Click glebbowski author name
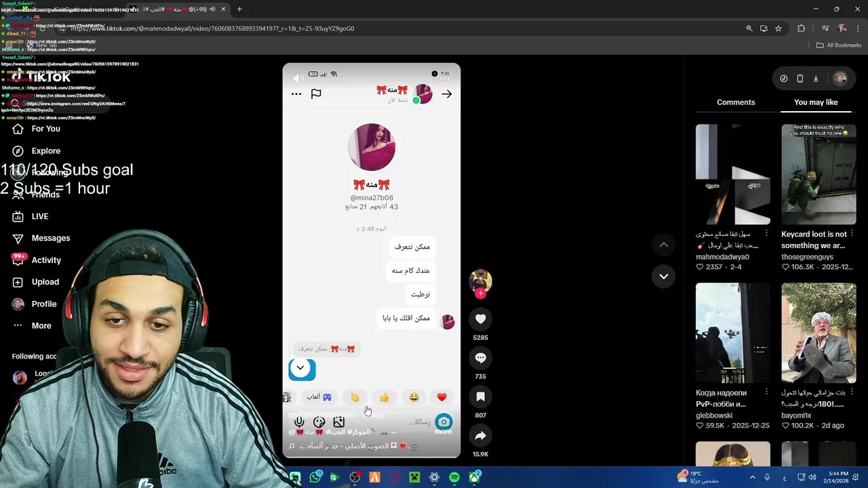The width and height of the screenshot is (868, 488). pos(714,415)
